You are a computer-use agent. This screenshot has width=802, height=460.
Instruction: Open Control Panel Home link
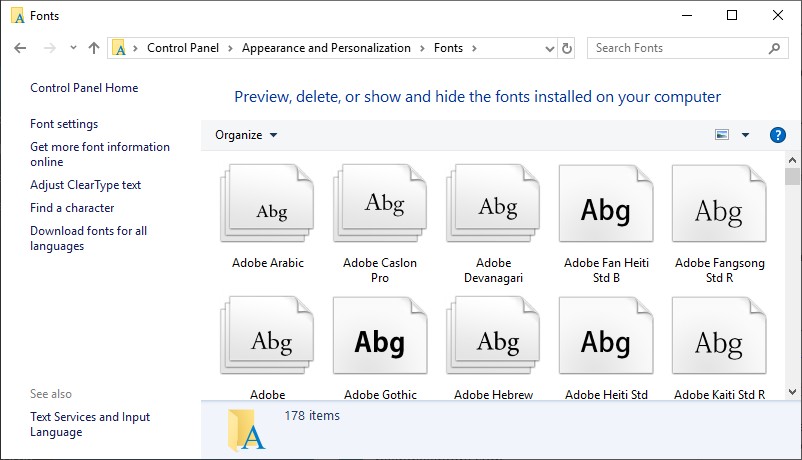84,88
